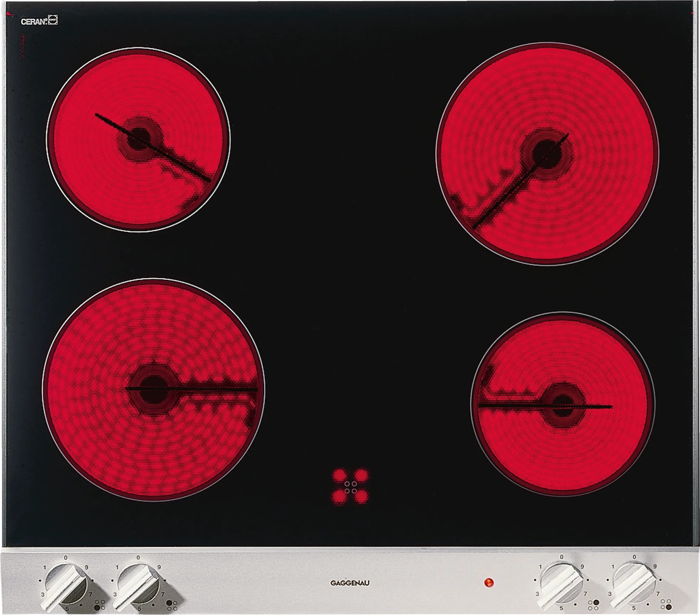
Task: Click the 1 mark beside third knob
Action: 540,567
